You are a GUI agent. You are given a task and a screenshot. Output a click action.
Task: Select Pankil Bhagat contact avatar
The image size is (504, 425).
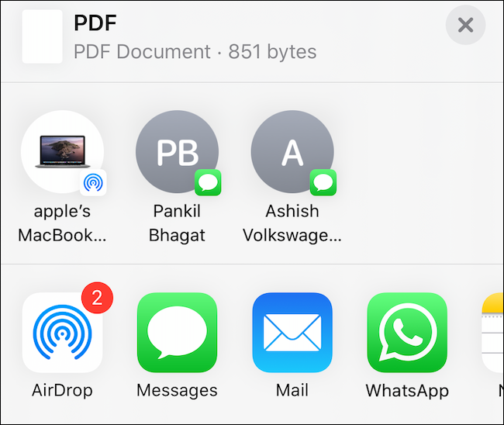pos(177,152)
